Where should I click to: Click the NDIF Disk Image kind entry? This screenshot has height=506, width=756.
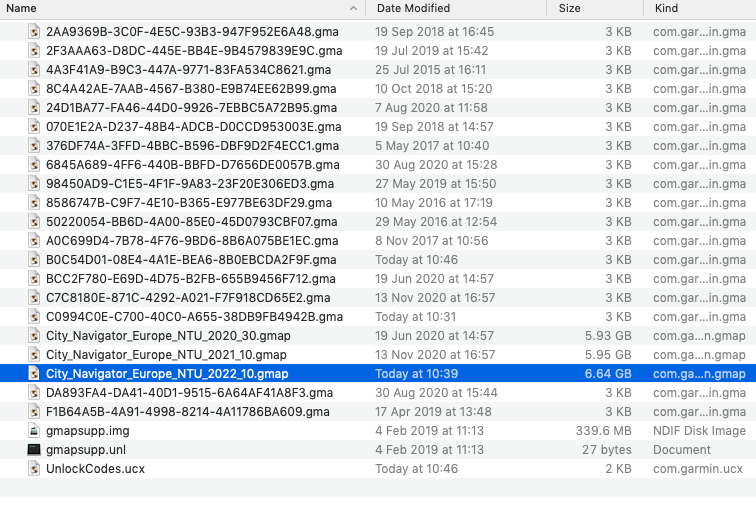pos(699,431)
